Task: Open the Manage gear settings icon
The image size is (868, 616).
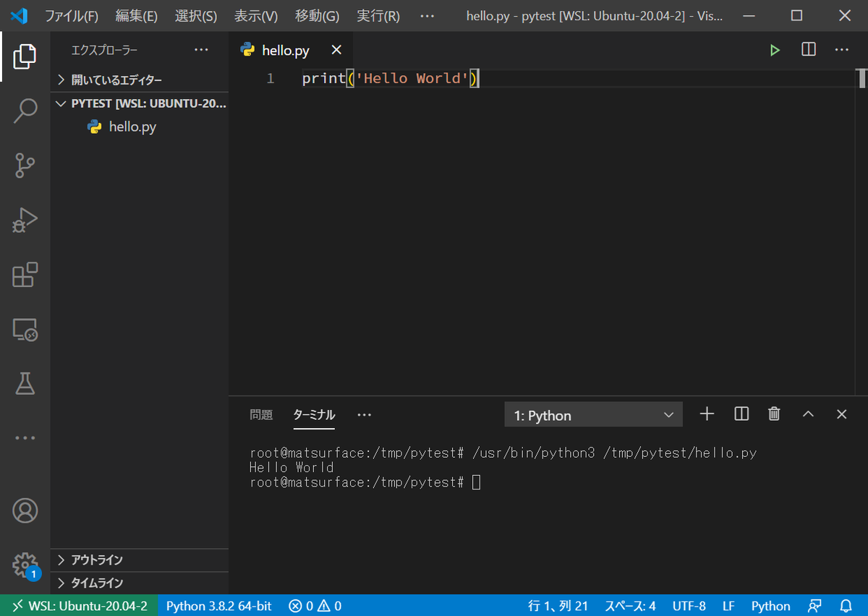Action: pyautogui.click(x=25, y=565)
